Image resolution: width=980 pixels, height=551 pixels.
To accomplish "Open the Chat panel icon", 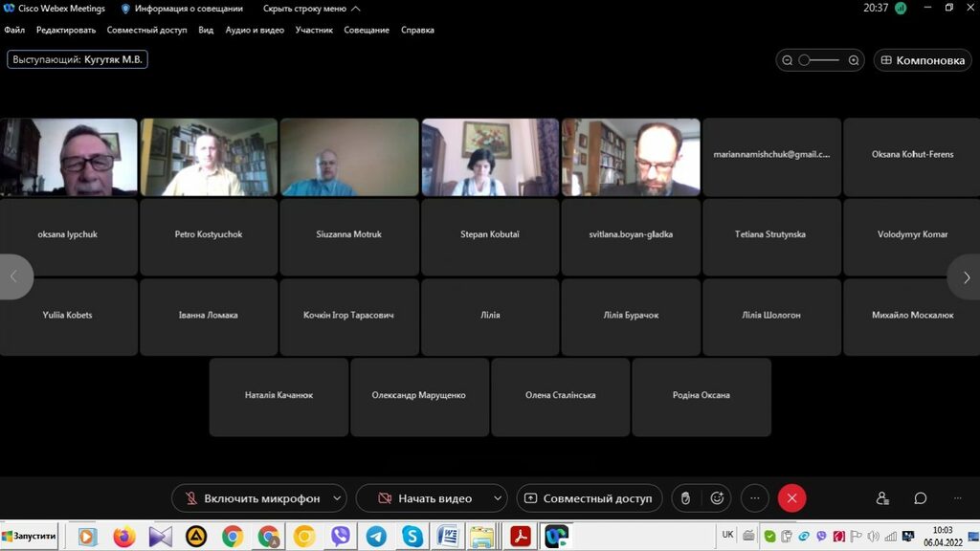I will (x=920, y=498).
